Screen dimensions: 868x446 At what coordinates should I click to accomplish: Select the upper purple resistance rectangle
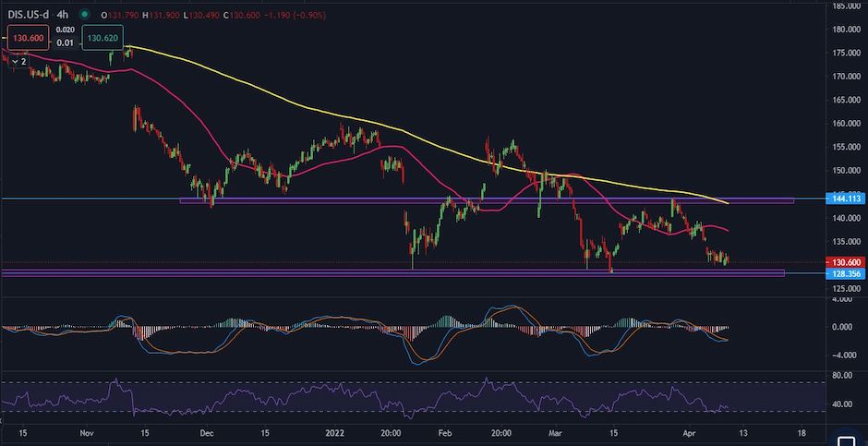[x=487, y=201]
